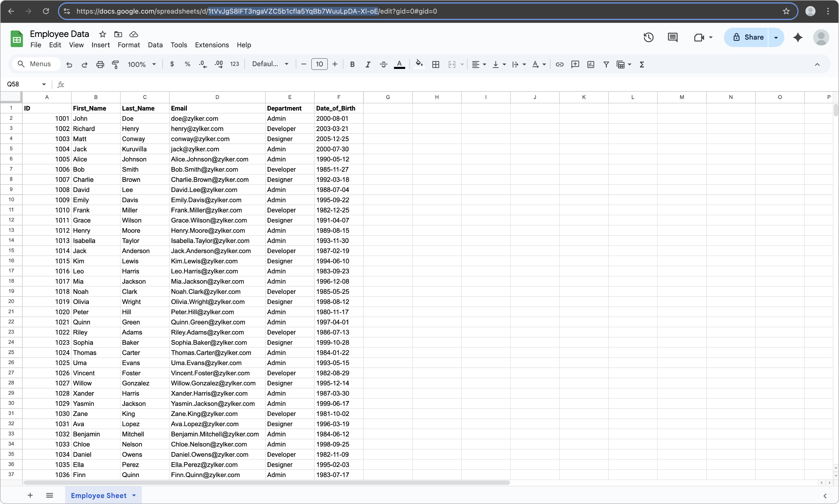Open the fill color picker

(x=419, y=64)
